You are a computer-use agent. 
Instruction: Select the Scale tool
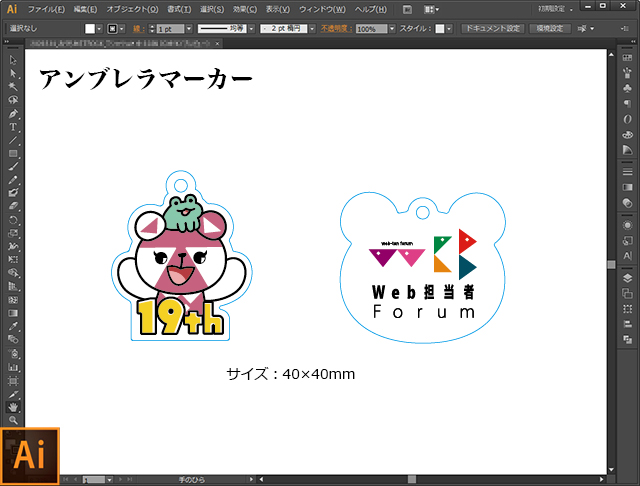click(13, 233)
